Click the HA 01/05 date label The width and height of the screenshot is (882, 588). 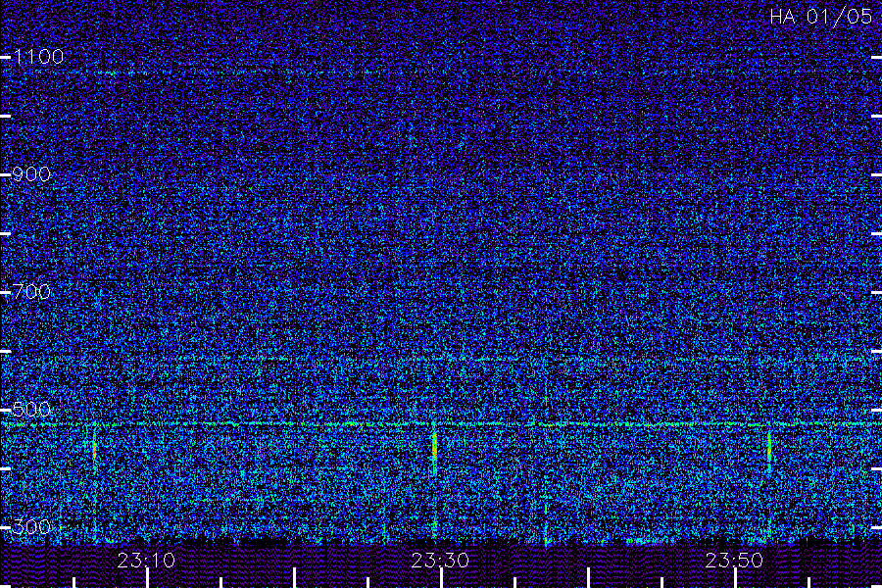[820, 17]
